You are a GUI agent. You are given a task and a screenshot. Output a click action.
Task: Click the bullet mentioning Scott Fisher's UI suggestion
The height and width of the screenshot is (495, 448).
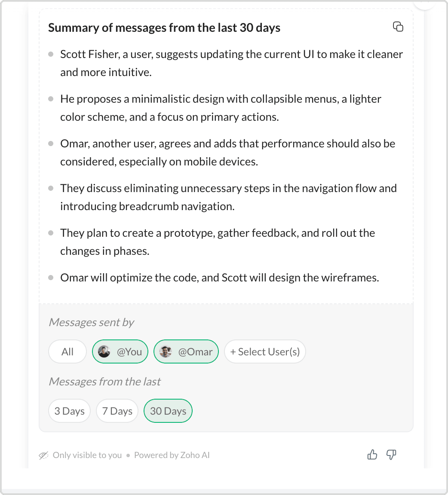coord(231,63)
